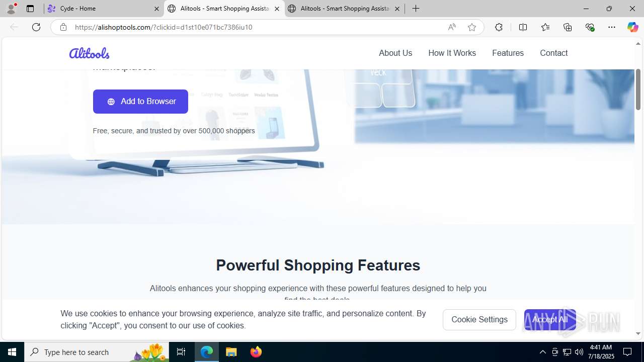The height and width of the screenshot is (362, 644).
Task: Show hidden system tray icons
Action: pyautogui.click(x=542, y=352)
